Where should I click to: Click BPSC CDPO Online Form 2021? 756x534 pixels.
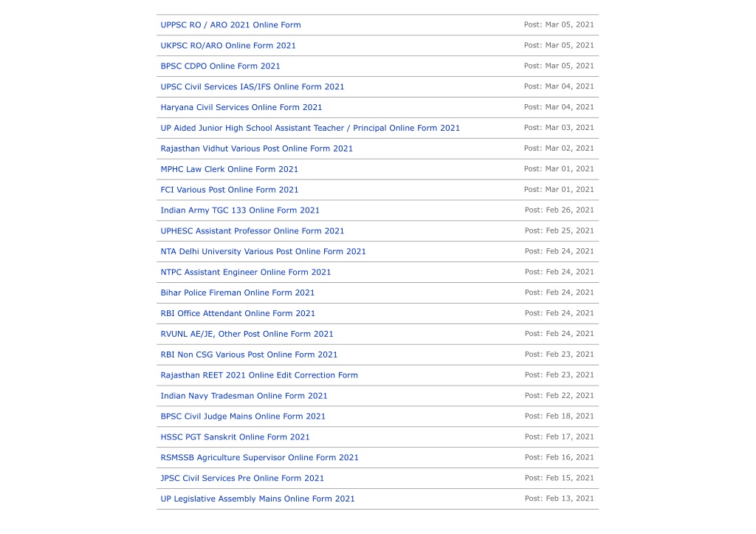220,66
